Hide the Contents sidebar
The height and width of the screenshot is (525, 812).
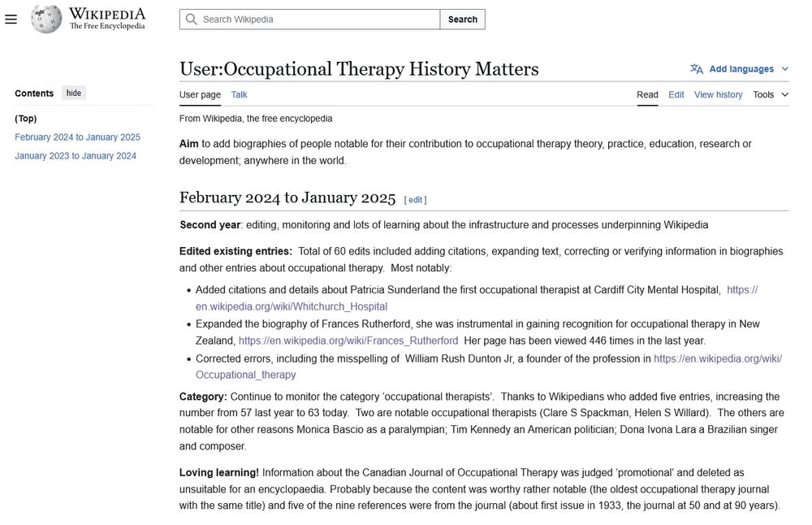pos(74,93)
